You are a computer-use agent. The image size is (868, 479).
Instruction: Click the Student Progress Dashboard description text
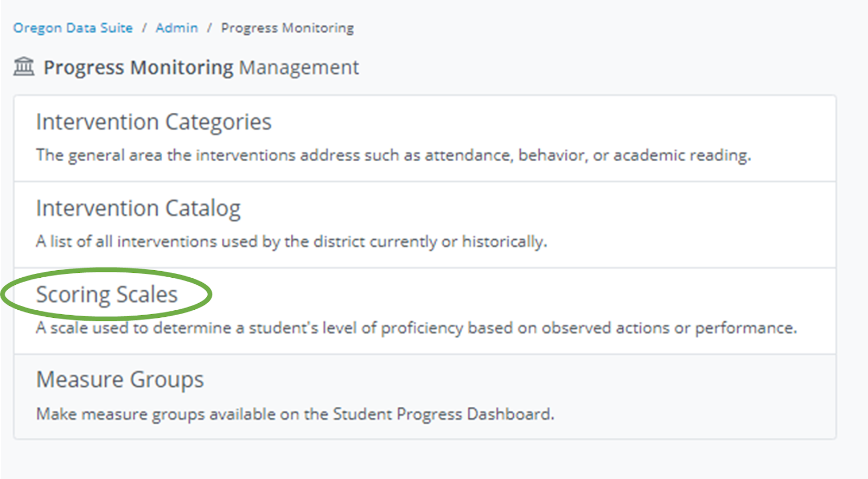[x=295, y=414]
